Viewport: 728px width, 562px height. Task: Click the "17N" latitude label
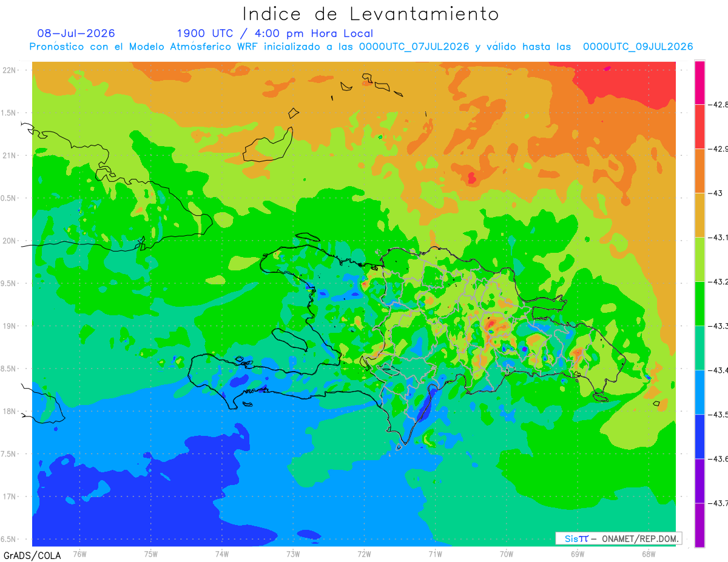coord(9,496)
